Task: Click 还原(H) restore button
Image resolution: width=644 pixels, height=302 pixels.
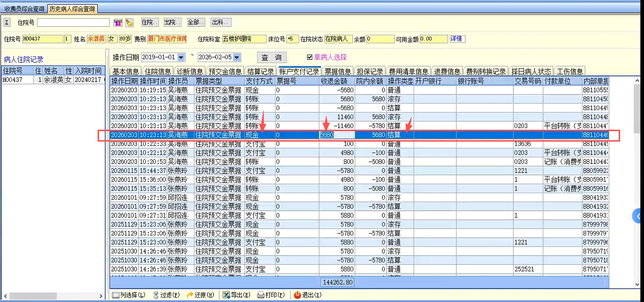Action: [x=201, y=295]
